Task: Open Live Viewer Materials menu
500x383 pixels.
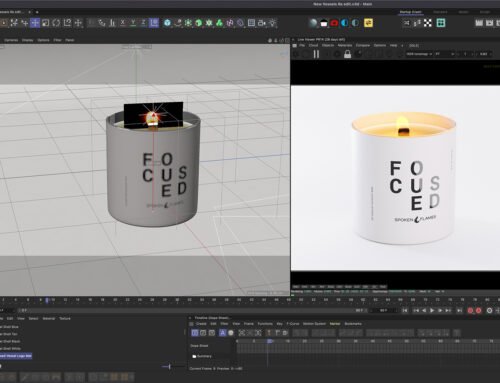Action: (x=345, y=45)
